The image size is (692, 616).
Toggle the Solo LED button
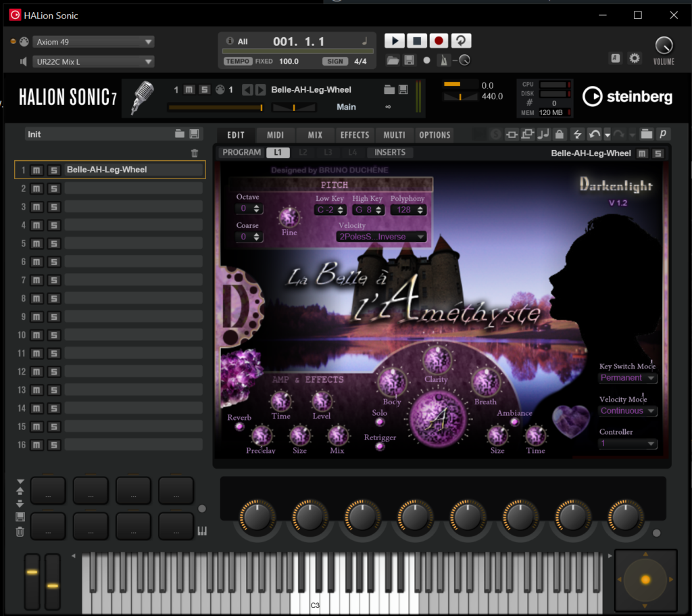[x=380, y=422]
